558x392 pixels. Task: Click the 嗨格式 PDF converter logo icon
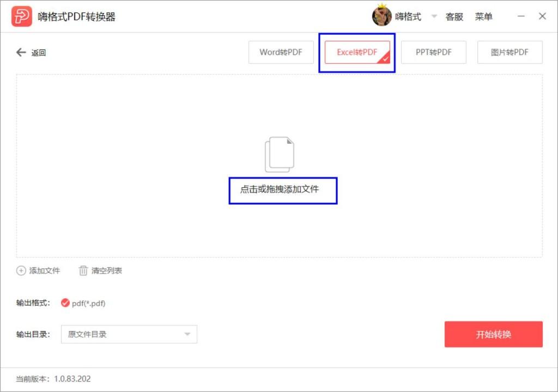20,15
